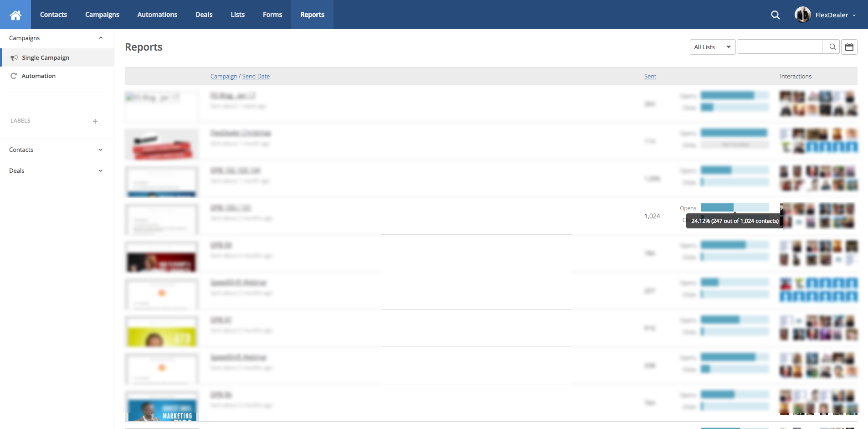Open the search magnifier in top bar
The image size is (868, 429).
[x=775, y=15]
